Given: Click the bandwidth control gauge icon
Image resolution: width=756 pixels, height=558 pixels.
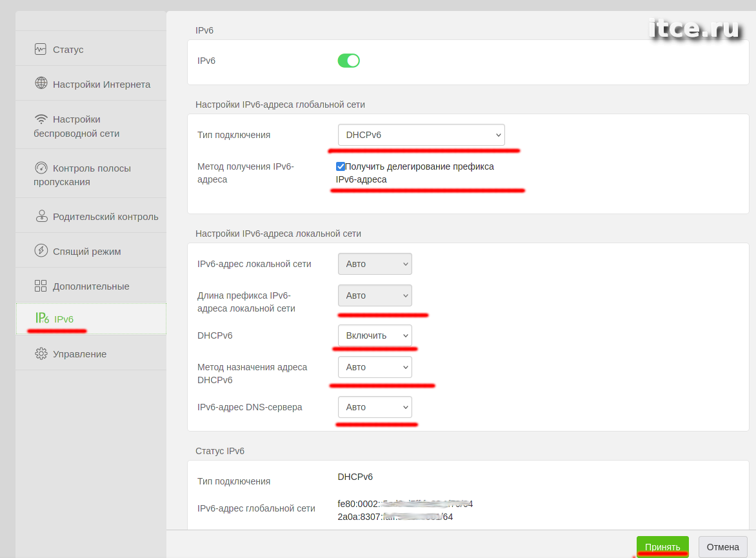Looking at the screenshot, I should tap(41, 168).
